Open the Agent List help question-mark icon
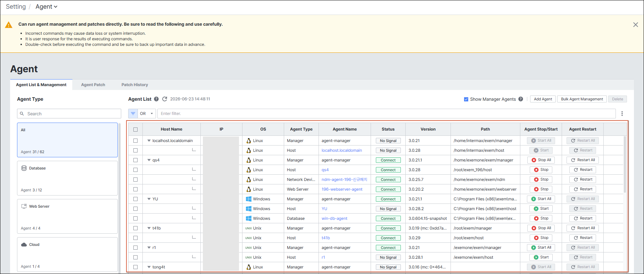644x274 pixels. [x=156, y=99]
